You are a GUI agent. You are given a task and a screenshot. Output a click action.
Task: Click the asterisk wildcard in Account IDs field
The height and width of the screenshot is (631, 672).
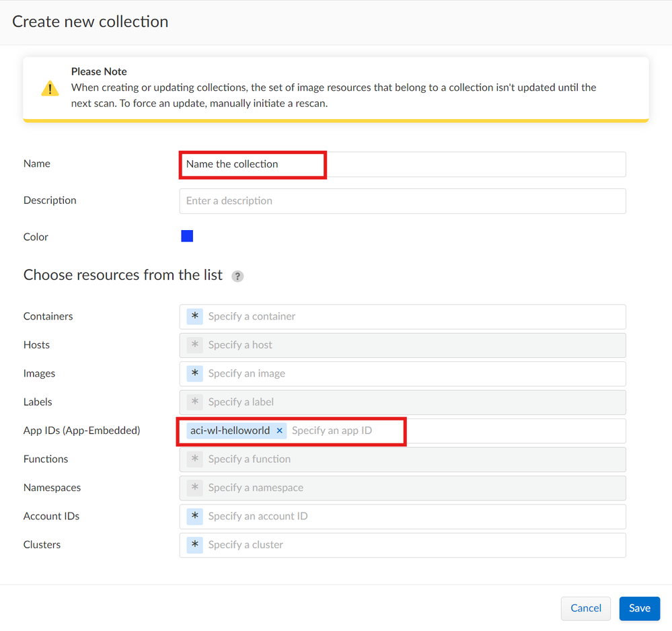click(195, 516)
